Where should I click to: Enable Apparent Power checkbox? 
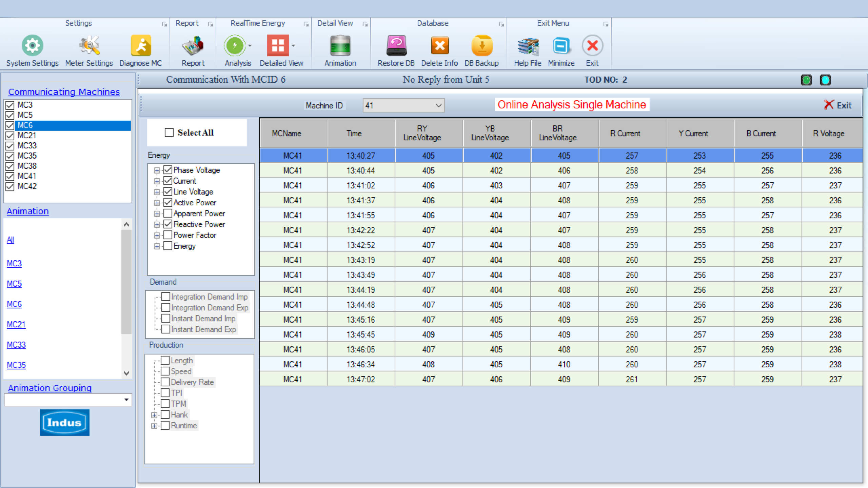pyautogui.click(x=168, y=213)
